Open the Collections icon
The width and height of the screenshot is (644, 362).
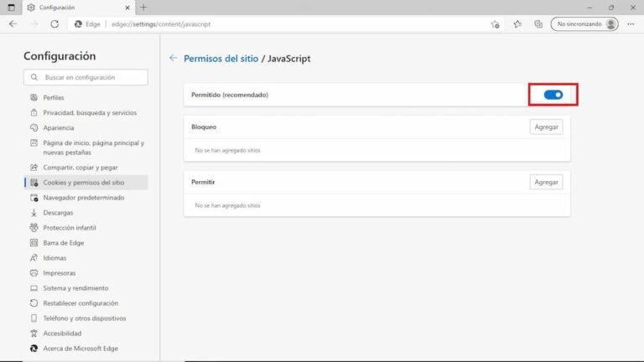coord(538,24)
